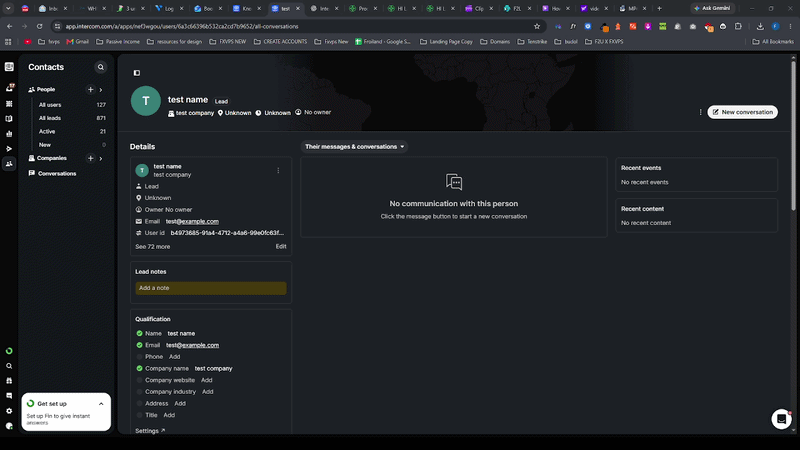Viewport: 800px width, 450px height.
Task: Open Their messages & conversations dropdown
Action: [x=354, y=146]
